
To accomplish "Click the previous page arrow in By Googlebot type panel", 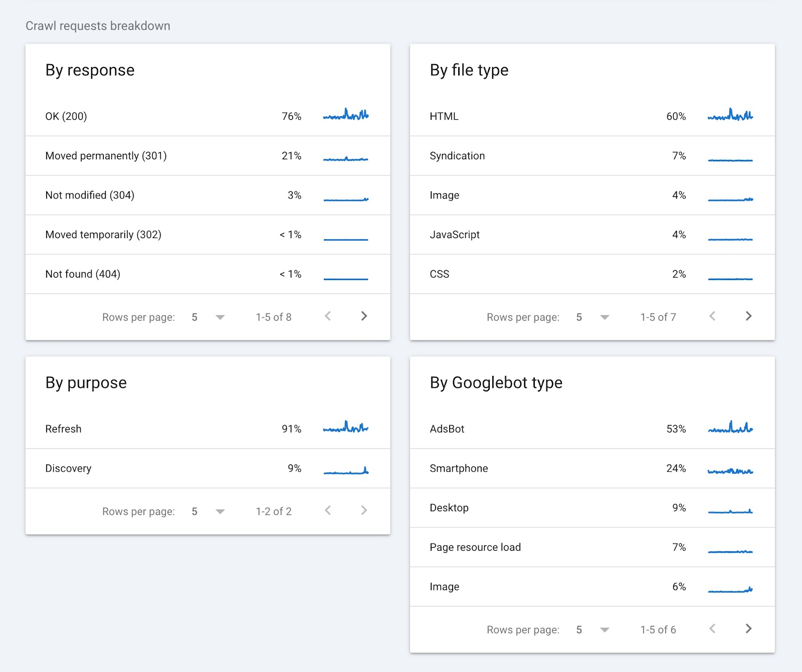I will coord(712,629).
